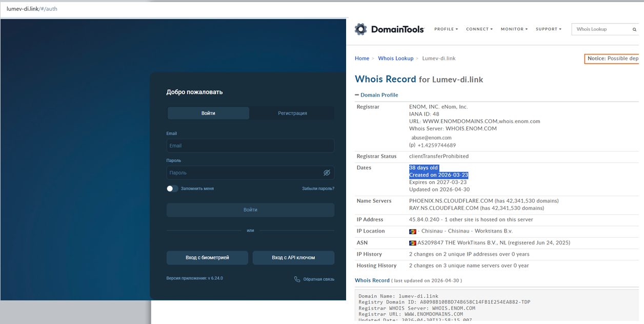Click the Home breadcrumb link
Screen dimensions: 644x324
click(x=362, y=59)
